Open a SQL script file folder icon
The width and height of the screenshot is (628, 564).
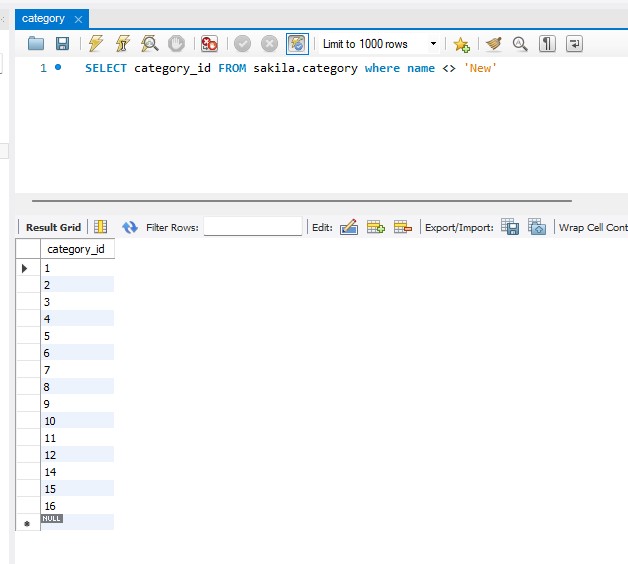point(36,43)
